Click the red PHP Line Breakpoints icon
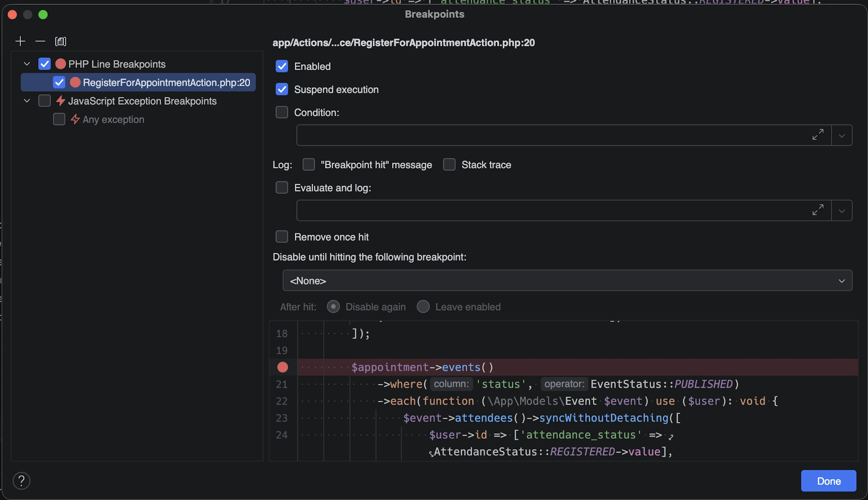Screen dimensions: 868x500 coord(61,64)
